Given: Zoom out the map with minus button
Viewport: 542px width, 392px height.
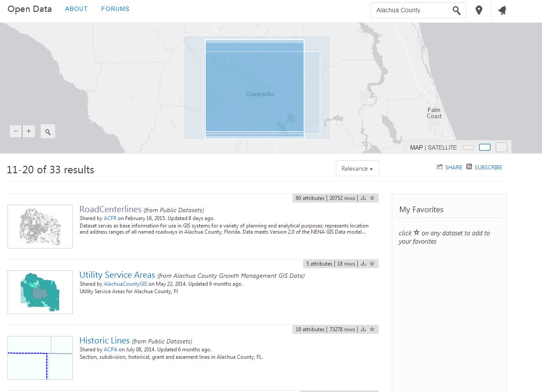Looking at the screenshot, I should tap(16, 131).
